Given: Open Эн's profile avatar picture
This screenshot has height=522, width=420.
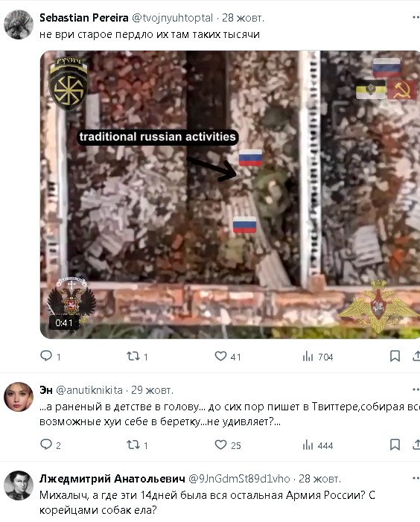Looking at the screenshot, I should (19, 397).
